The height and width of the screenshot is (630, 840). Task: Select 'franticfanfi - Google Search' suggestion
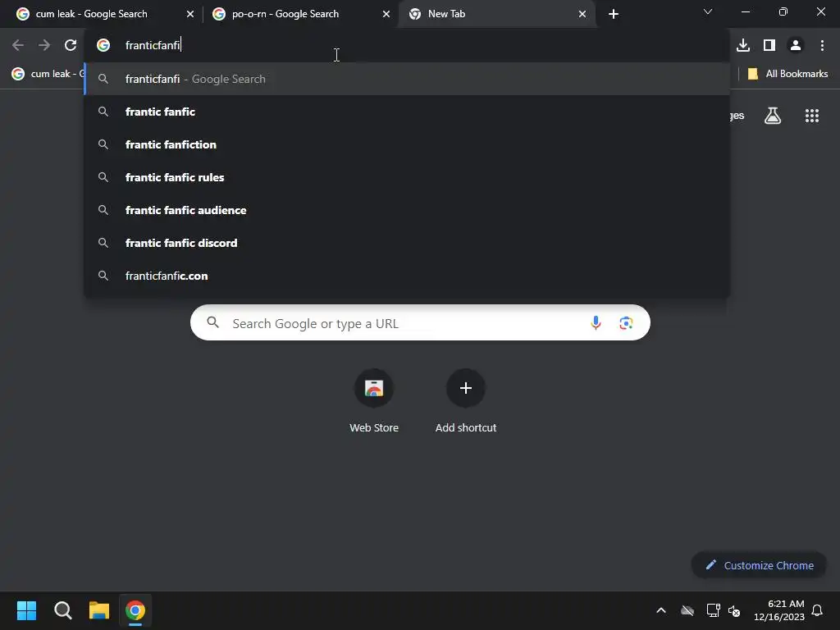click(407, 79)
